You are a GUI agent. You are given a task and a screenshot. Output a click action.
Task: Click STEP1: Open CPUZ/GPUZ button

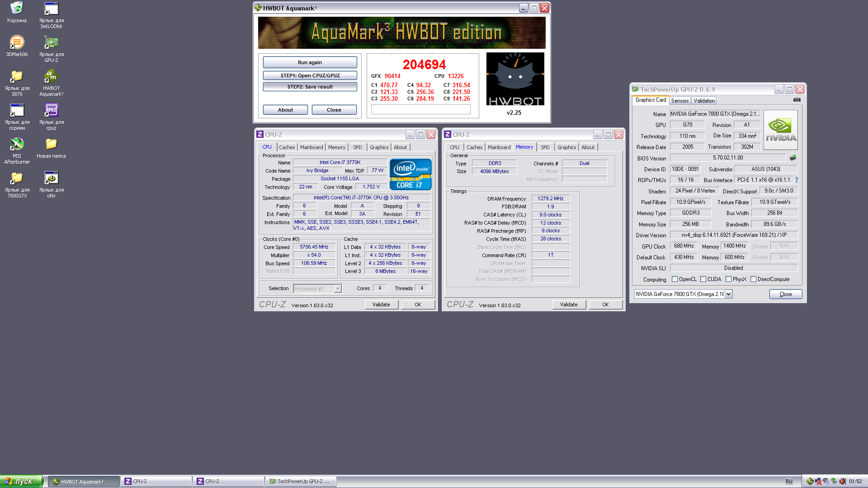point(310,75)
